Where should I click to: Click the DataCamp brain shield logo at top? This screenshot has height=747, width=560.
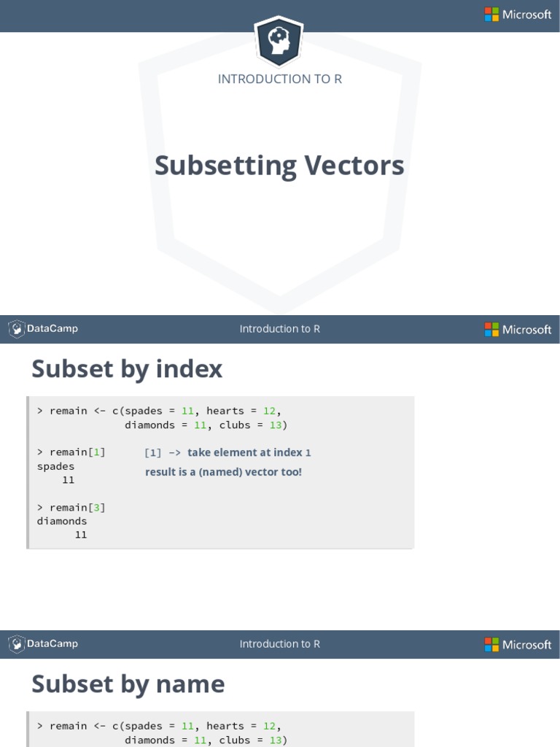[x=279, y=41]
